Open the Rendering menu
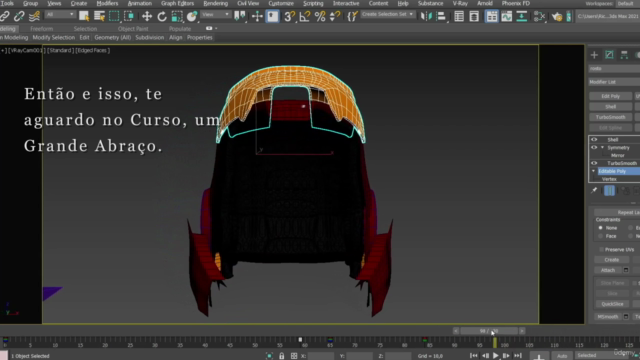This screenshot has height=360, width=640. (216, 3)
